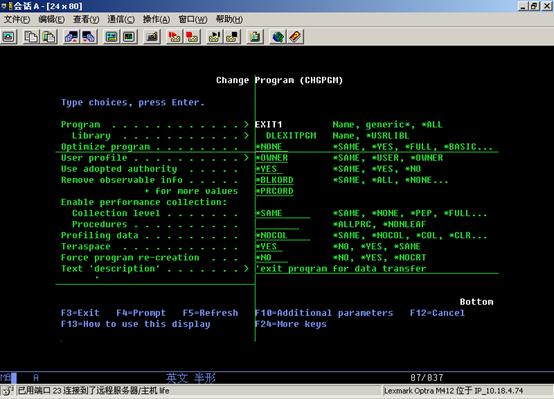Click '*NO, *YES, *NOCRT' choices text
The width and height of the screenshot is (554, 399).
pyautogui.click(x=379, y=258)
